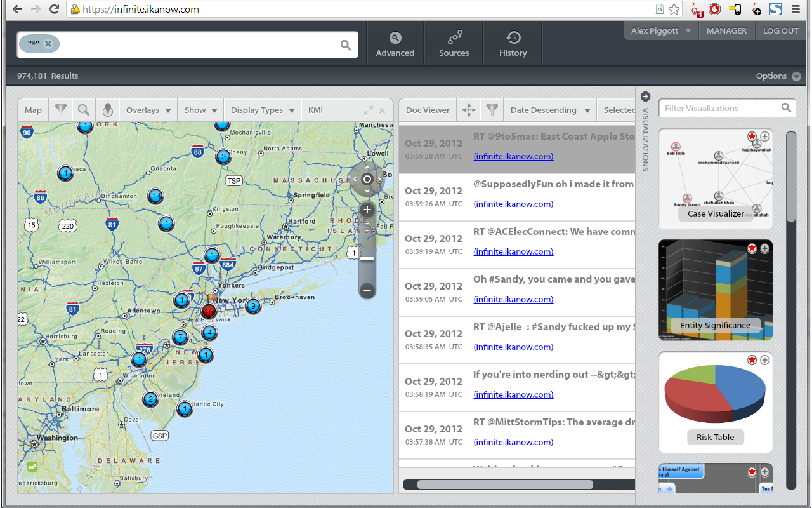Viewport: 812px width, 508px height.
Task: Add Risk Table with plus icon
Action: (765, 360)
